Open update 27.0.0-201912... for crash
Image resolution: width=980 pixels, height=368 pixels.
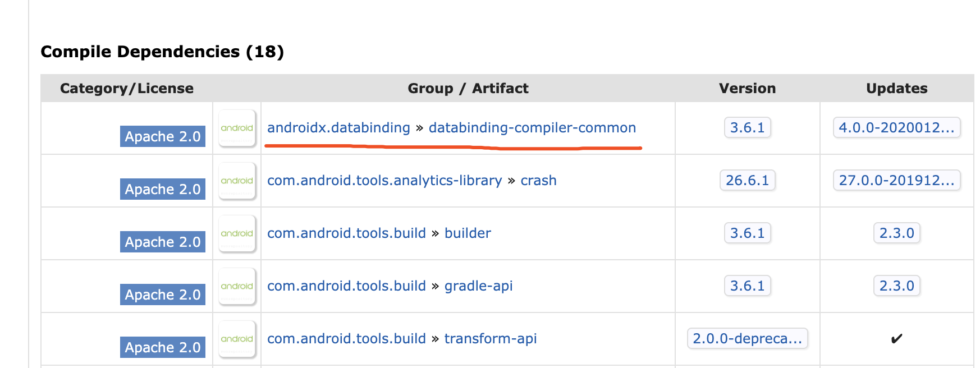(896, 180)
